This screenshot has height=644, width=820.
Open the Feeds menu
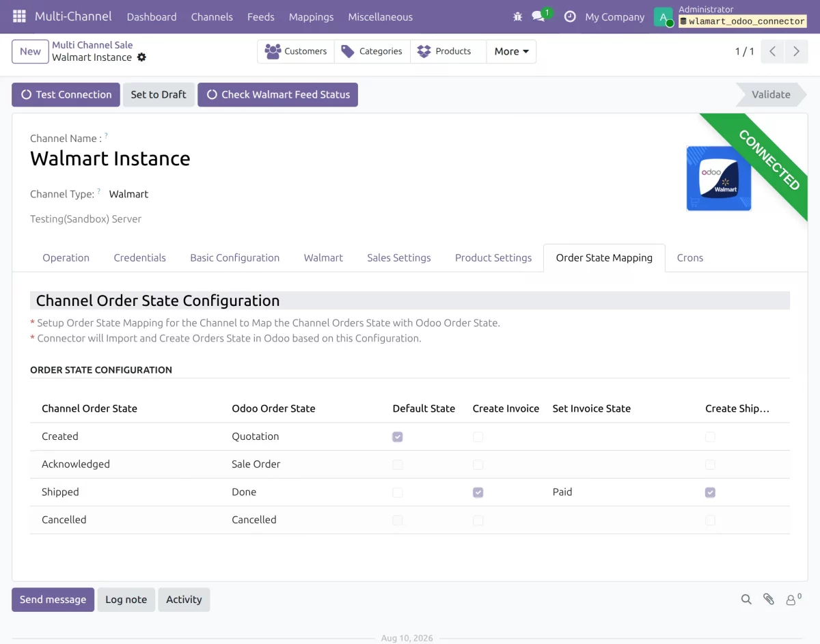[260, 16]
